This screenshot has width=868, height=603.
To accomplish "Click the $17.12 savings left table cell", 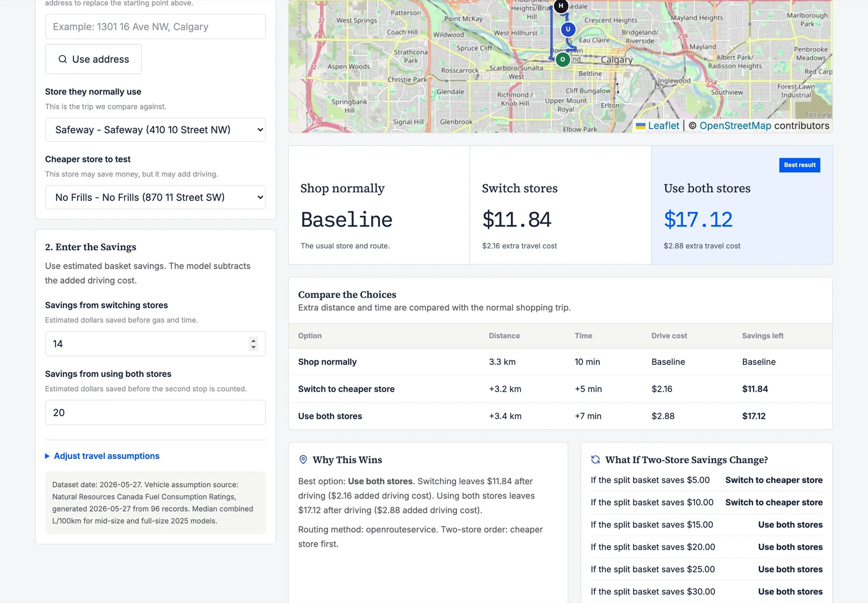I will tap(754, 416).
